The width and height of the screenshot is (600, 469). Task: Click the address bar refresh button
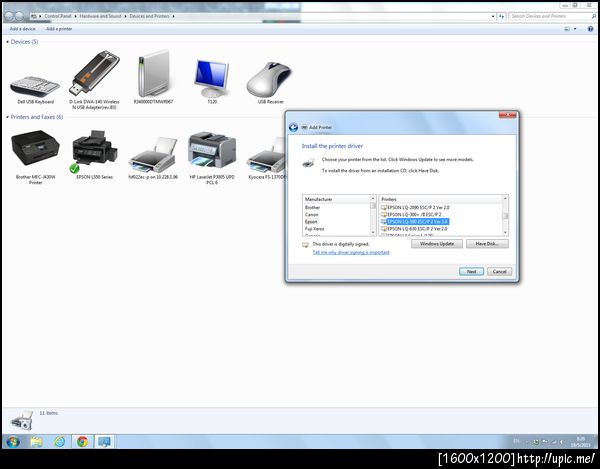pyautogui.click(x=502, y=16)
